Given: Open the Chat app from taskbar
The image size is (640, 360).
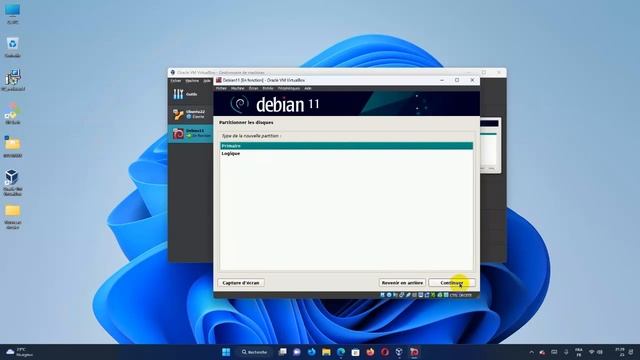Looking at the screenshot, I should click(297, 352).
